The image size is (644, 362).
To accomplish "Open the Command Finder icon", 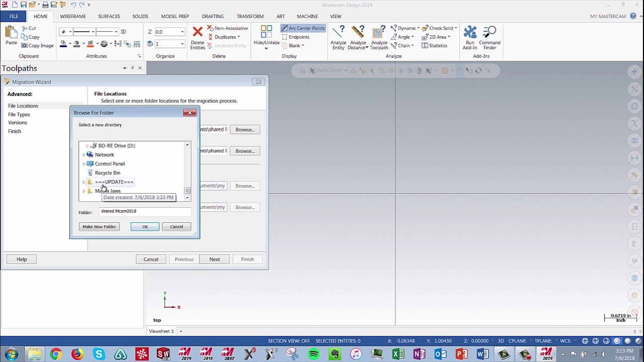I will tap(489, 32).
